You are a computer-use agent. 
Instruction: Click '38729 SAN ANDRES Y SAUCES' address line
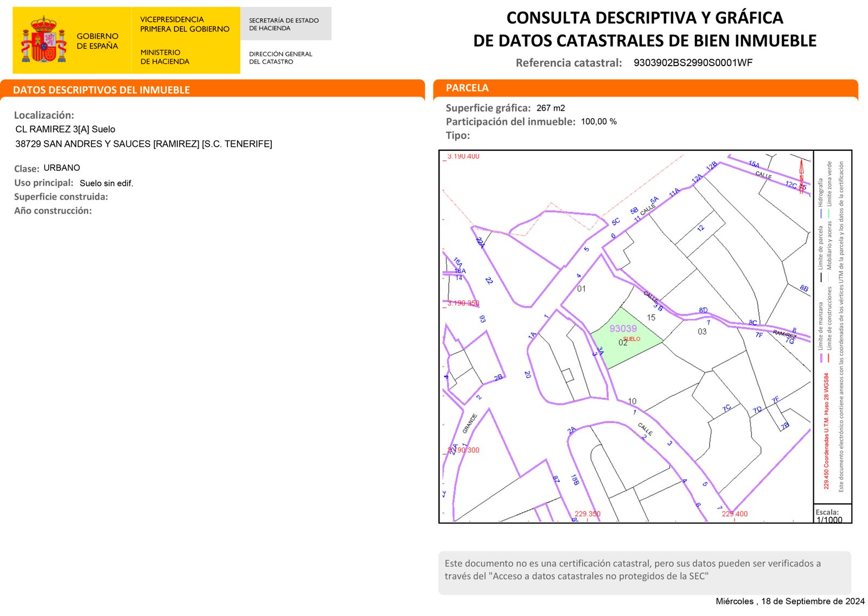(144, 144)
